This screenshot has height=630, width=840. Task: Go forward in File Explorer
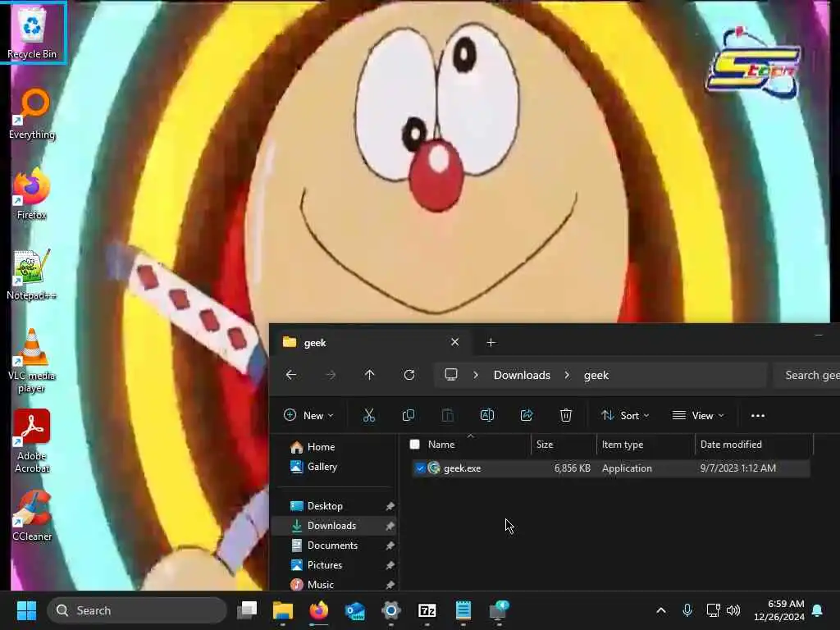coord(331,375)
